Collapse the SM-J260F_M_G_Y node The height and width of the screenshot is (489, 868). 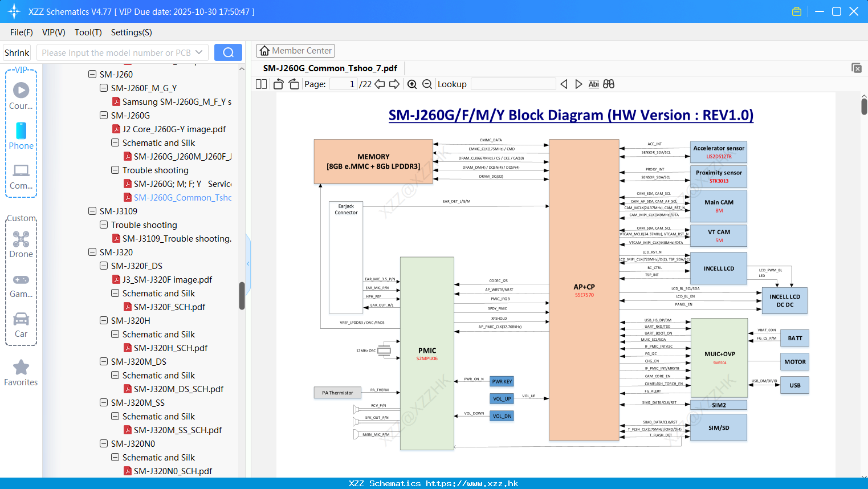pyautogui.click(x=104, y=88)
